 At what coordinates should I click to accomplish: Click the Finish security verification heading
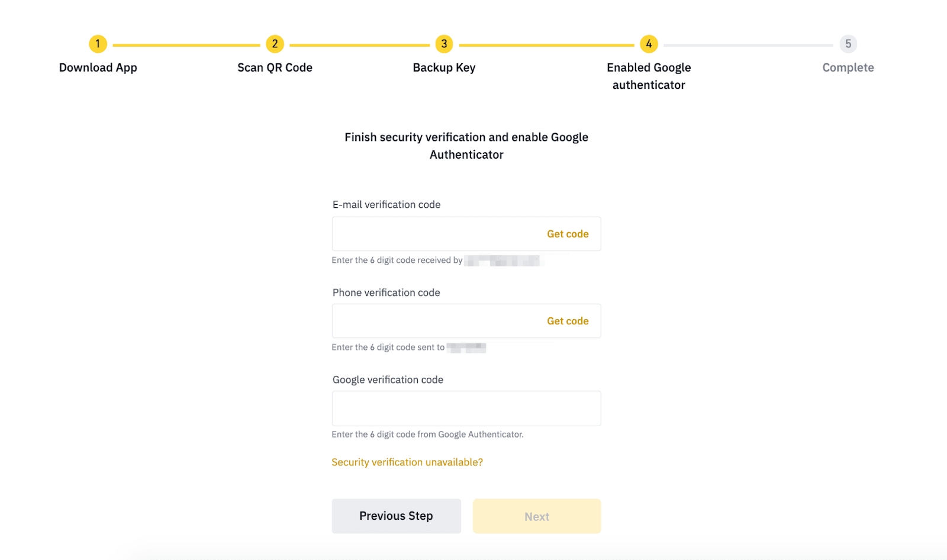point(466,146)
